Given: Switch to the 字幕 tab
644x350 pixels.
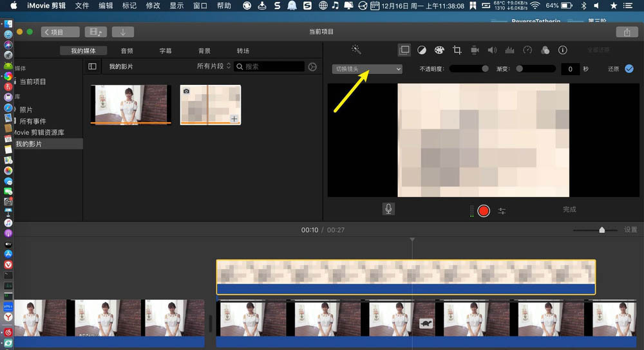Looking at the screenshot, I should click(166, 50).
